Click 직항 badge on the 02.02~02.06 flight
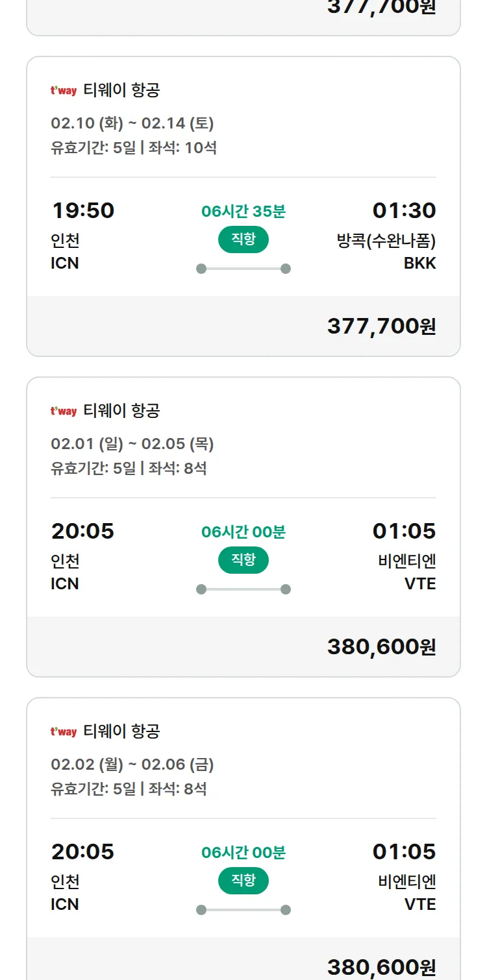 pyautogui.click(x=243, y=881)
